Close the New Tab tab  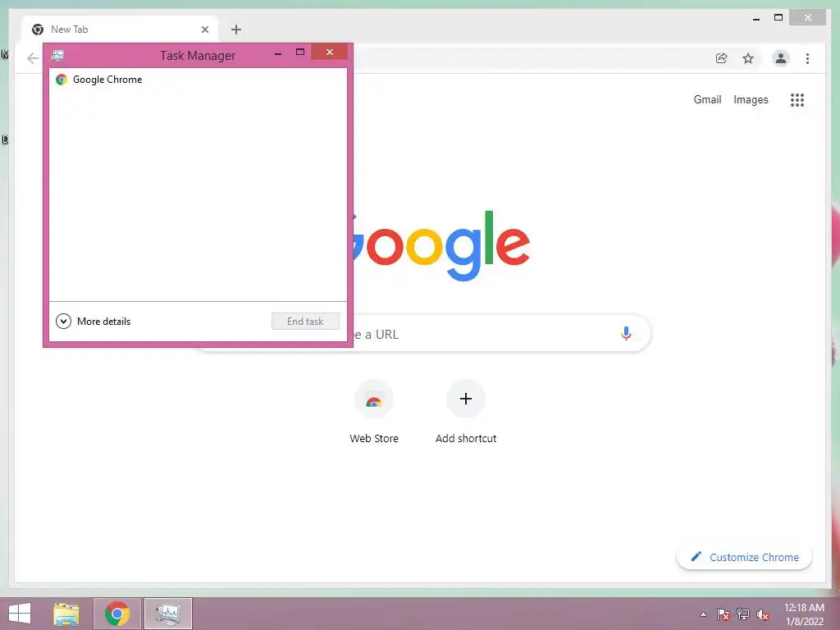coord(204,30)
